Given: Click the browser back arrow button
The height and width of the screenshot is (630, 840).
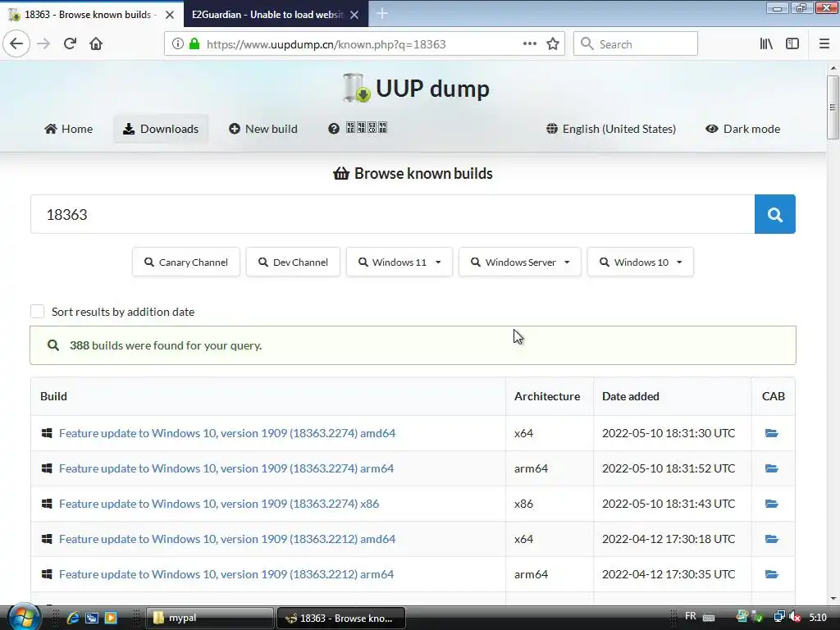Looking at the screenshot, I should tap(16, 43).
